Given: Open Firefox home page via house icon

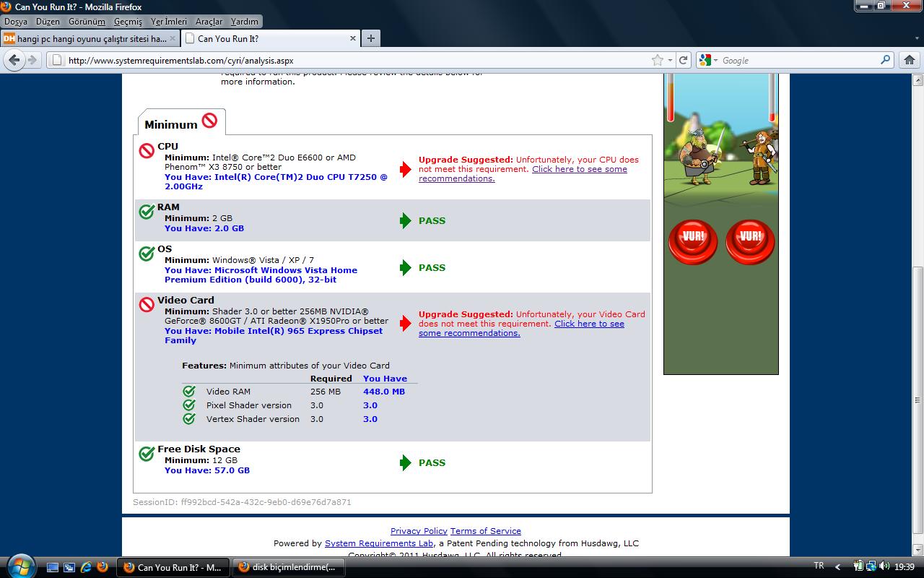Looking at the screenshot, I should tap(910, 60).
